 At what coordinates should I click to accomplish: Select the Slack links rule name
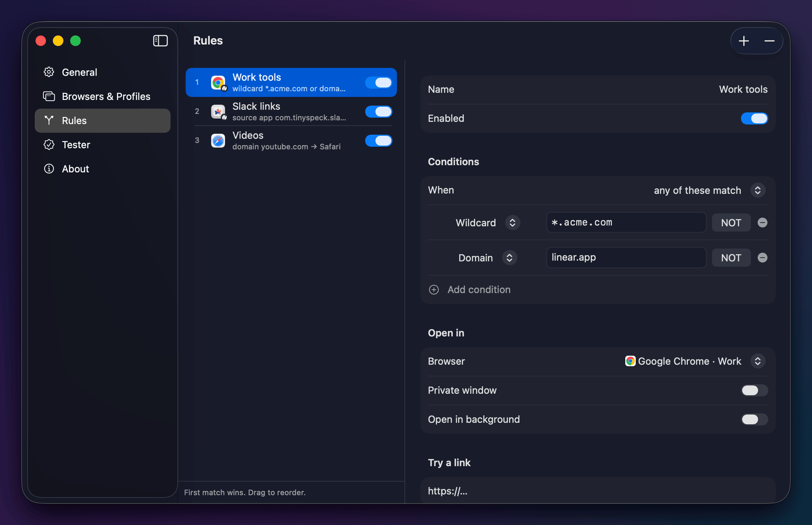pos(256,106)
